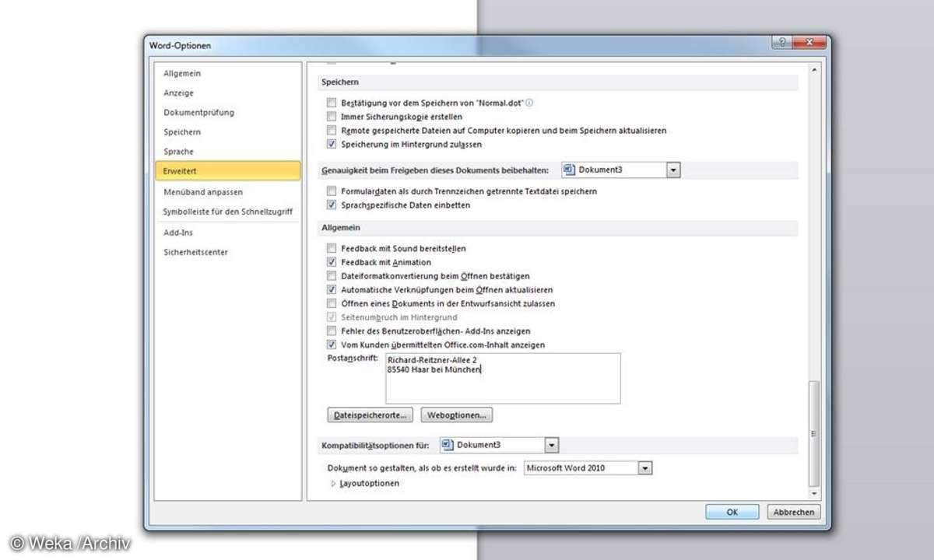Click scrollbar up arrow in options pane

click(814, 70)
